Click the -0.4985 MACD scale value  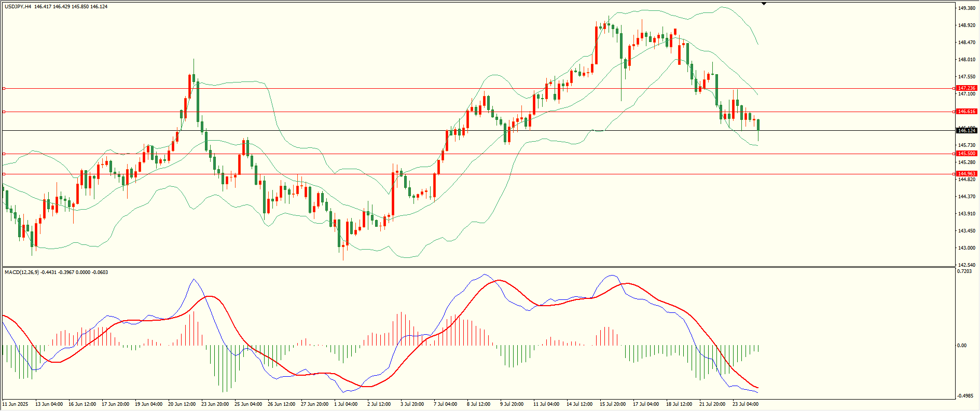[965, 396]
